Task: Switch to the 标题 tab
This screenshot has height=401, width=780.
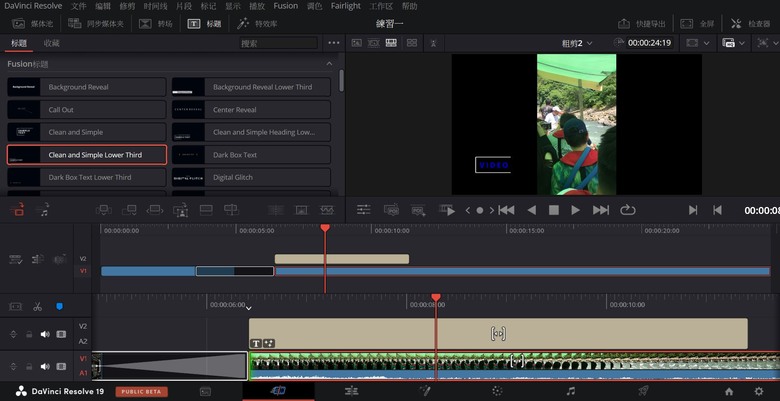Action: coord(19,43)
